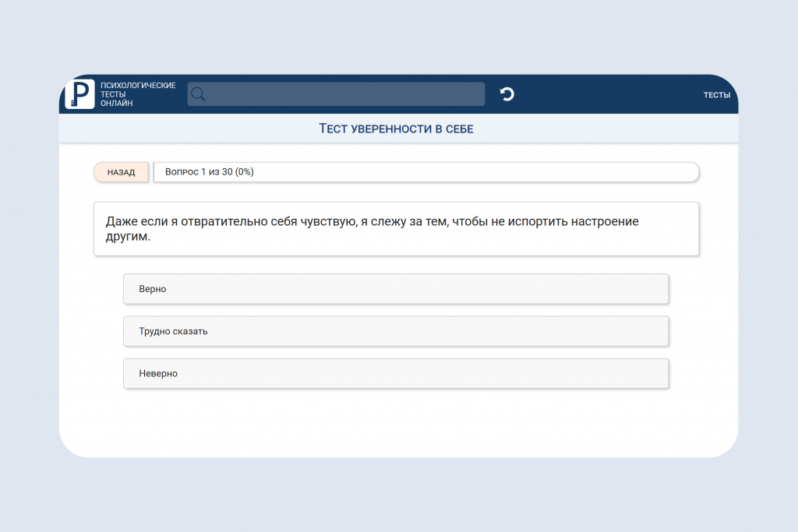The image size is (798, 532).
Task: Choose the Трудно сказать answer
Action: tap(396, 331)
